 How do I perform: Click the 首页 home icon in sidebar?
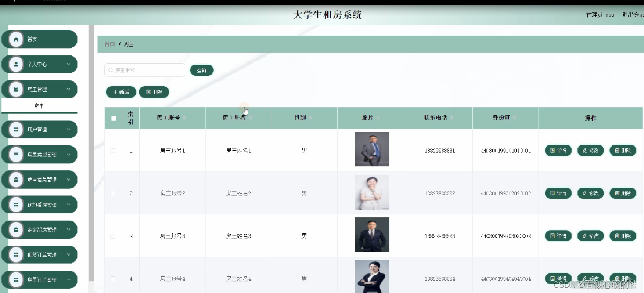click(x=16, y=40)
